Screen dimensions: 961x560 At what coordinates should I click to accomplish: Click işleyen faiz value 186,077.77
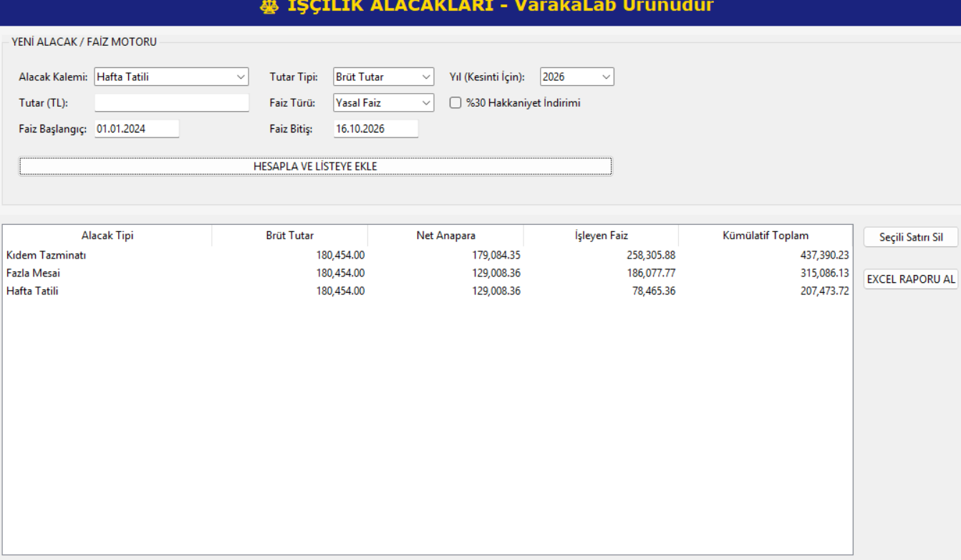pos(651,273)
